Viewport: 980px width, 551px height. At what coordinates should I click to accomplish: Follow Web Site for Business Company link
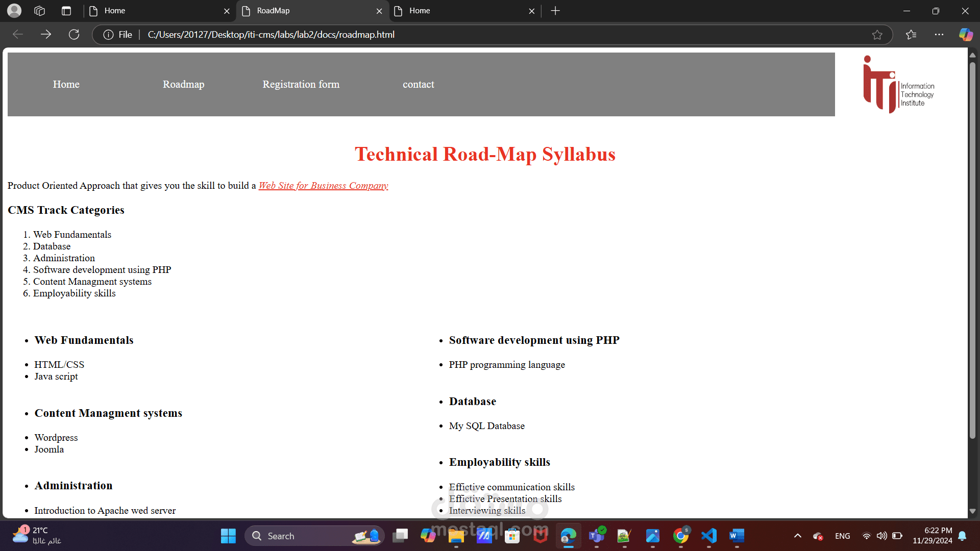click(323, 186)
